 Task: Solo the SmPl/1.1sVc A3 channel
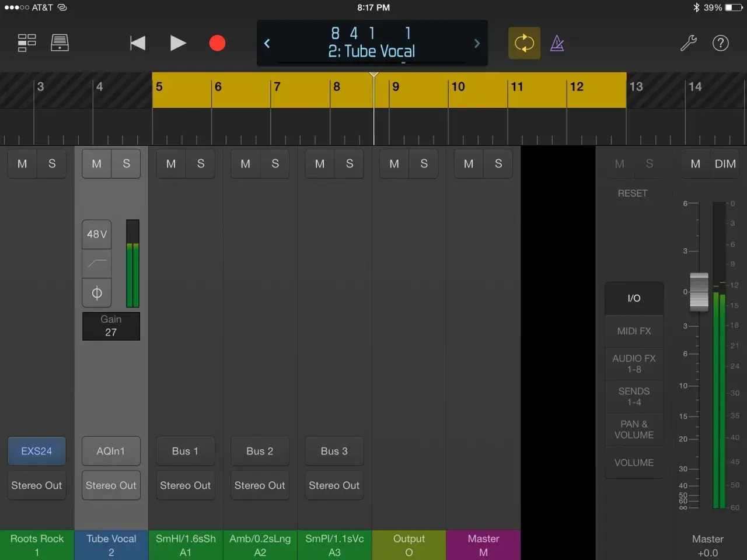point(350,164)
